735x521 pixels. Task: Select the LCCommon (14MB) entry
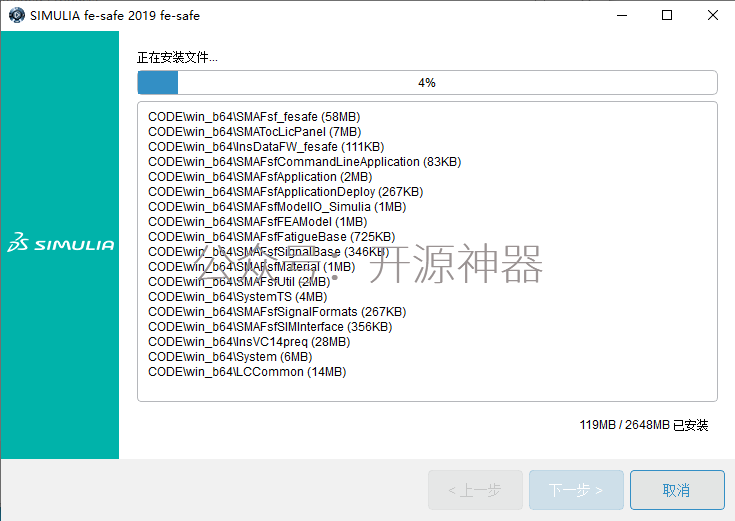(x=247, y=372)
